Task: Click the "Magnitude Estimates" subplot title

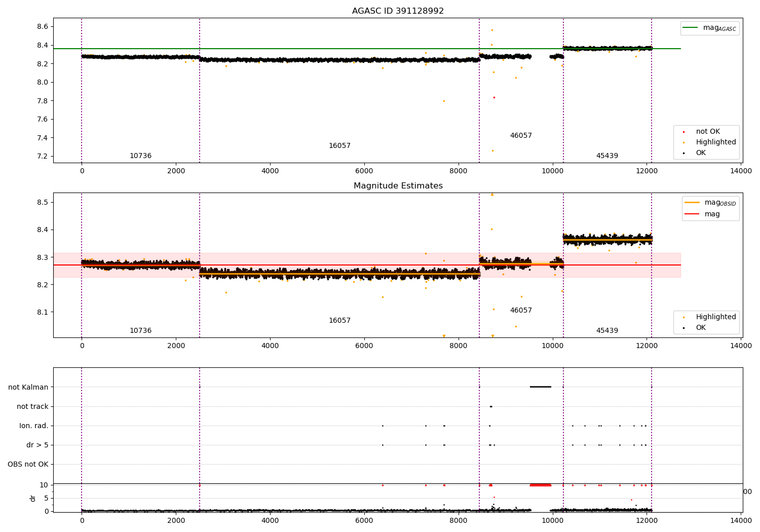Action: (398, 186)
